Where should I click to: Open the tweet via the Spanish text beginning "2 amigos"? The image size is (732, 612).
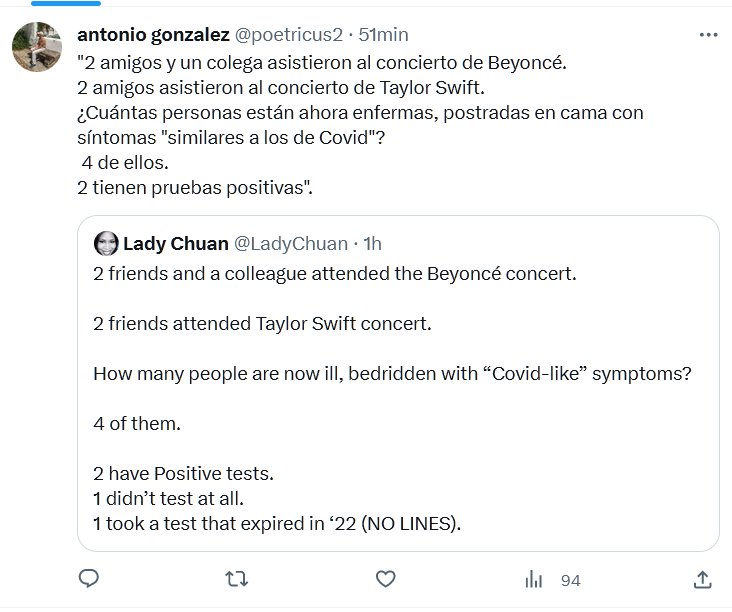tap(320, 63)
